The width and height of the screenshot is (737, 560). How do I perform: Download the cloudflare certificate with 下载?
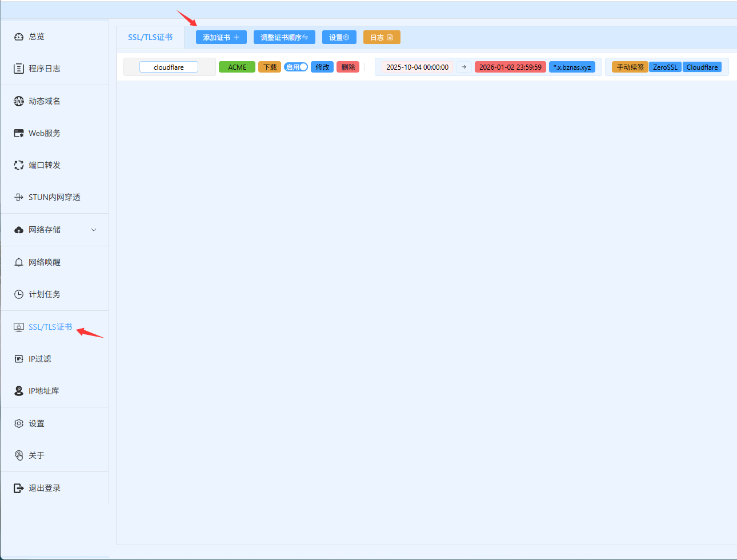(x=270, y=67)
